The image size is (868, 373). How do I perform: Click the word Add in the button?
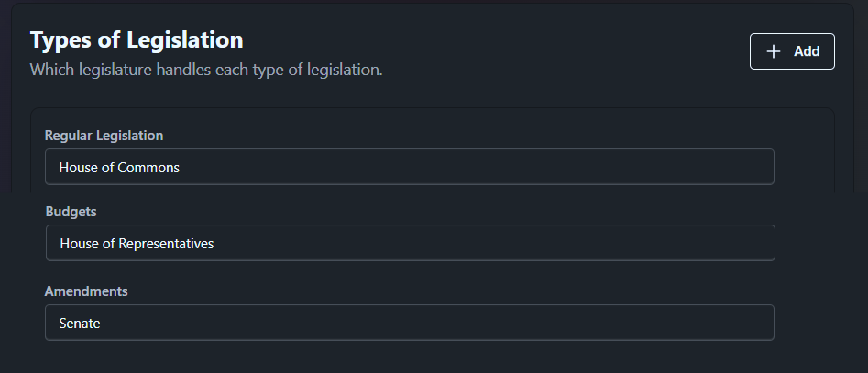pyautogui.click(x=807, y=51)
